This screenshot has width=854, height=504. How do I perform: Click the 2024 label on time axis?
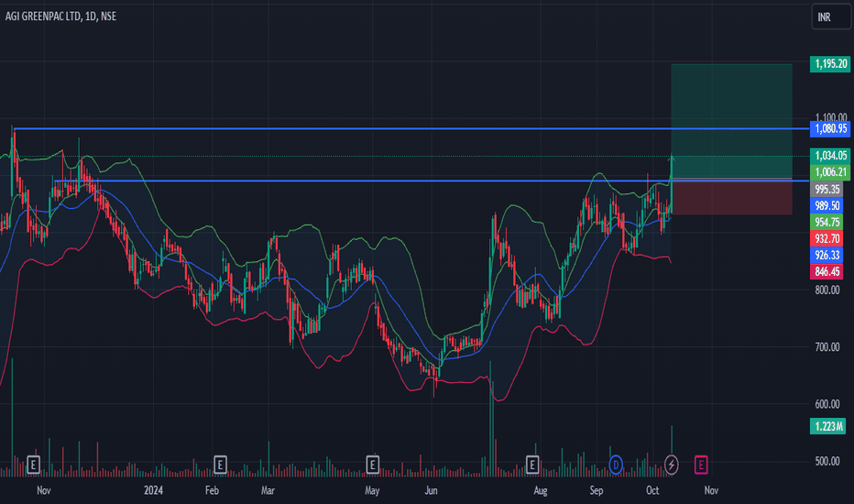point(154,490)
